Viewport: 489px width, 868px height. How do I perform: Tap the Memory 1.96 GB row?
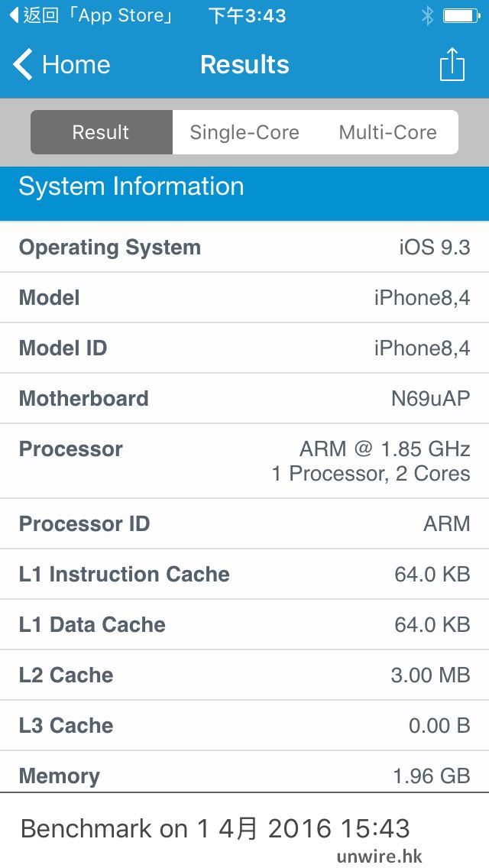point(244,775)
